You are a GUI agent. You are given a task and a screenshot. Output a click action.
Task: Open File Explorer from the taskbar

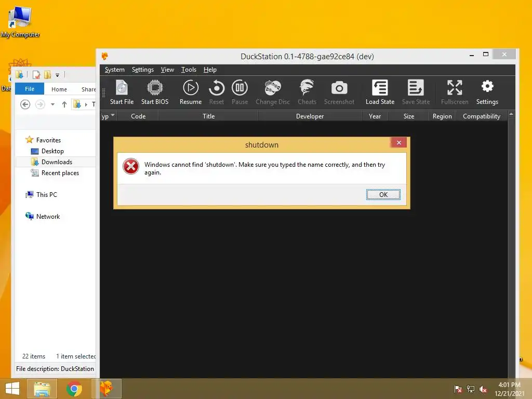tap(42, 389)
